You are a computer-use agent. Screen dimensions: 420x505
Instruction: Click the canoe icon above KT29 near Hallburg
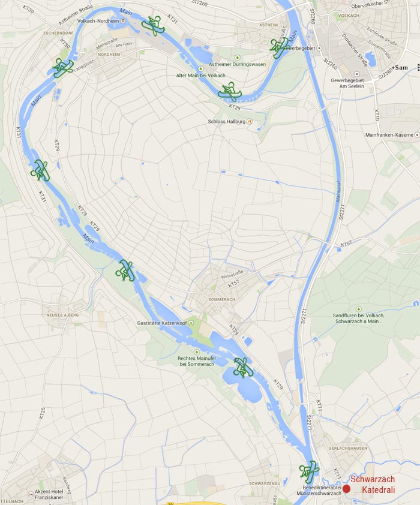click(230, 92)
